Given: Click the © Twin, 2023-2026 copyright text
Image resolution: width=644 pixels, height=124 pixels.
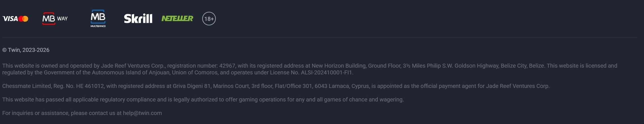Looking at the screenshot, I should pos(26,50).
